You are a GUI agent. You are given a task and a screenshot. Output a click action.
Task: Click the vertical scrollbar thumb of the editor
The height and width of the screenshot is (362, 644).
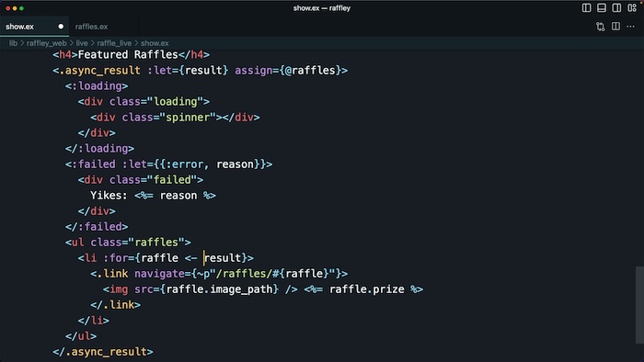click(x=639, y=305)
